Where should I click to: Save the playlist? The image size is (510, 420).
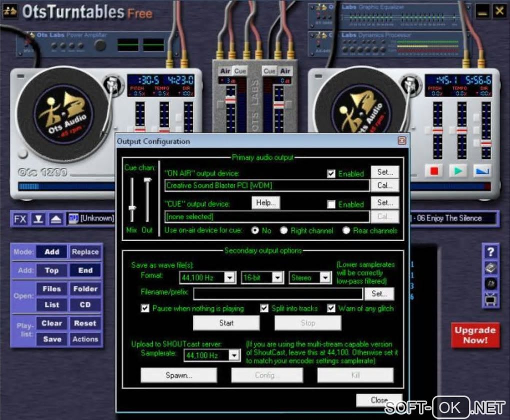pyautogui.click(x=51, y=339)
